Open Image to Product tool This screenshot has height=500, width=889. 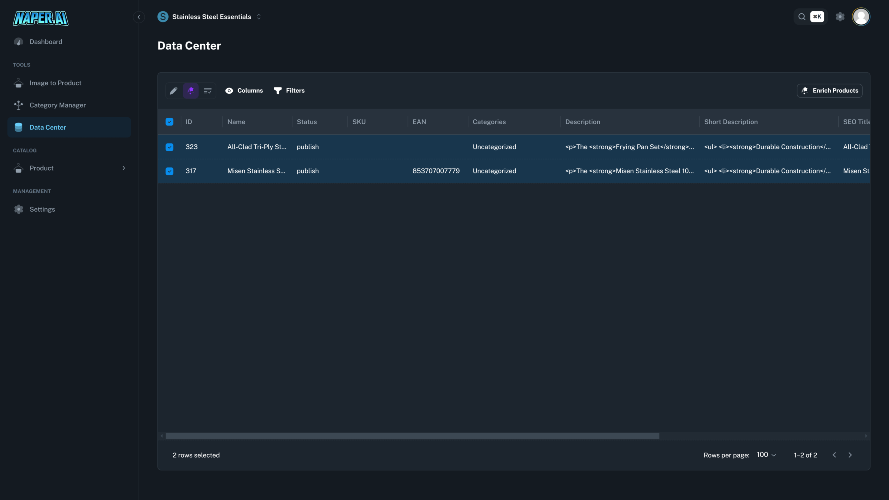69,83
